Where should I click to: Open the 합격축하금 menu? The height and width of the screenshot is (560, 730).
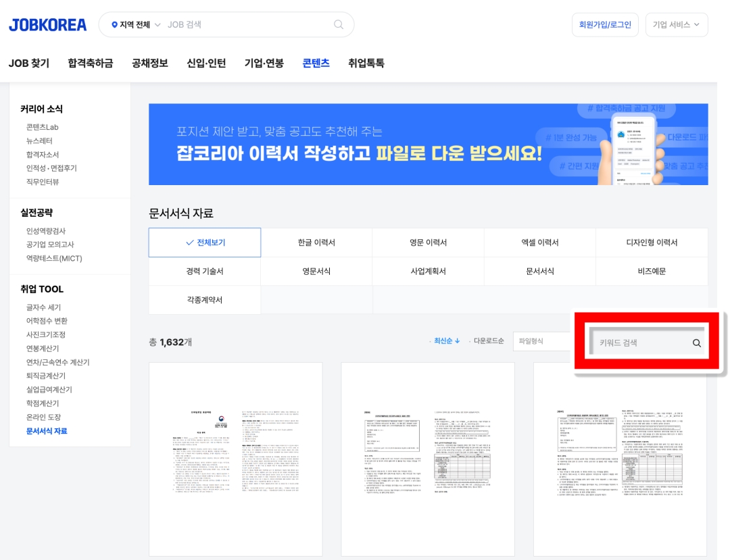pyautogui.click(x=91, y=63)
